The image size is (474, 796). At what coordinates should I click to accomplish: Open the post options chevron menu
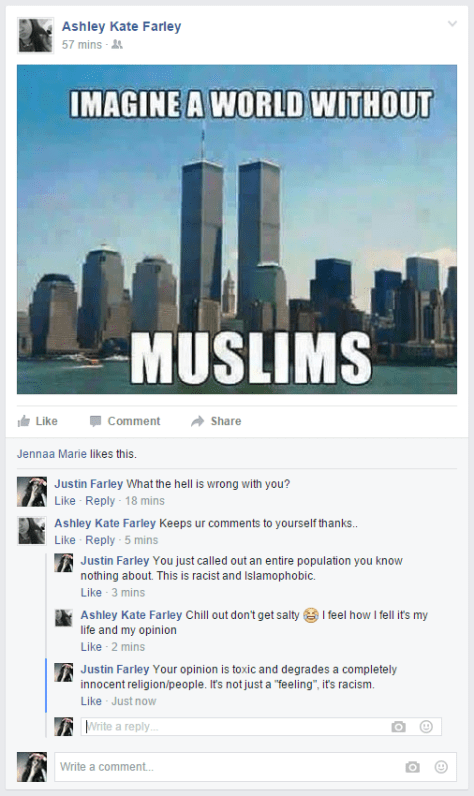point(452,24)
